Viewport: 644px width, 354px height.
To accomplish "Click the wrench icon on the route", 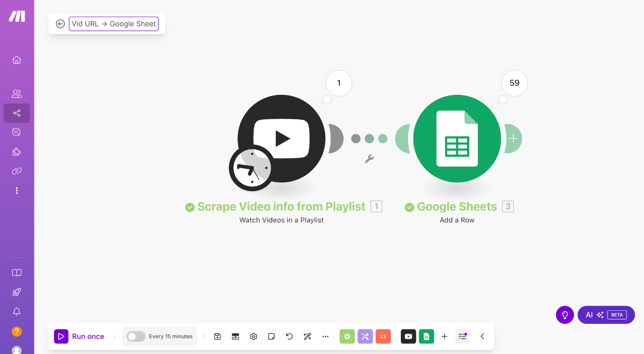I will click(x=369, y=159).
